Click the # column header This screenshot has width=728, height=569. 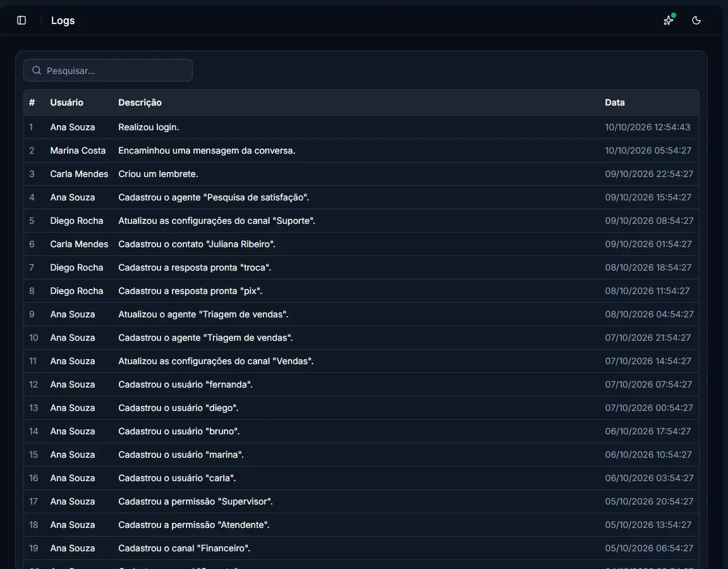tap(32, 102)
